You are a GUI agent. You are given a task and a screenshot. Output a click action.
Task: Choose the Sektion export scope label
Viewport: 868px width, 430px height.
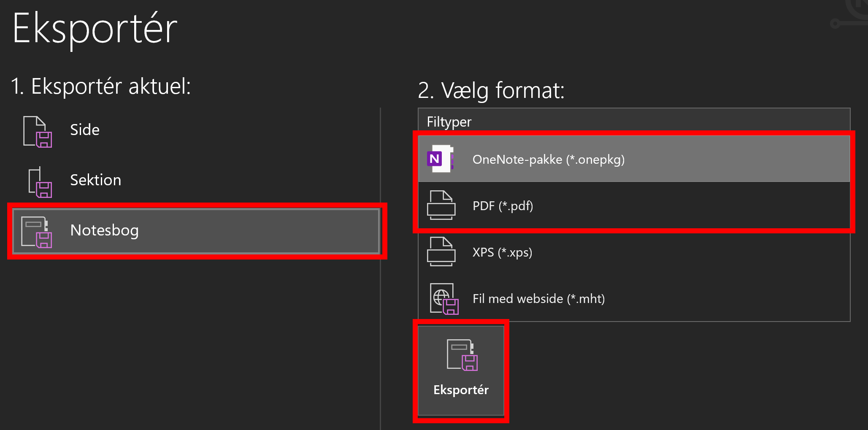pos(95,180)
